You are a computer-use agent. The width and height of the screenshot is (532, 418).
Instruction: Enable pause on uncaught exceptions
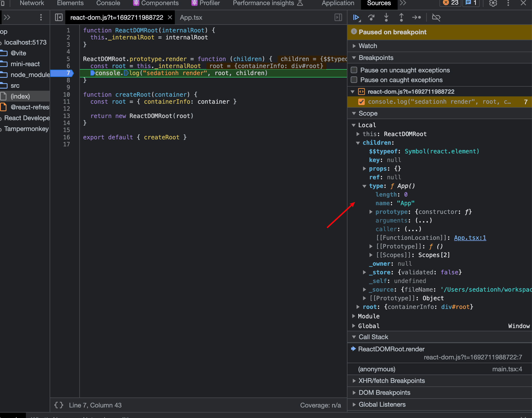[354, 70]
